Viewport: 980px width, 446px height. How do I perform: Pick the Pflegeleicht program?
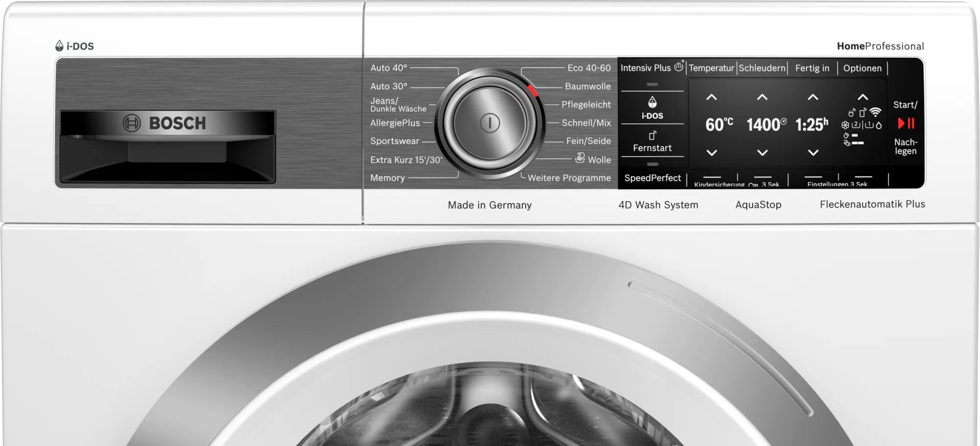[586, 104]
